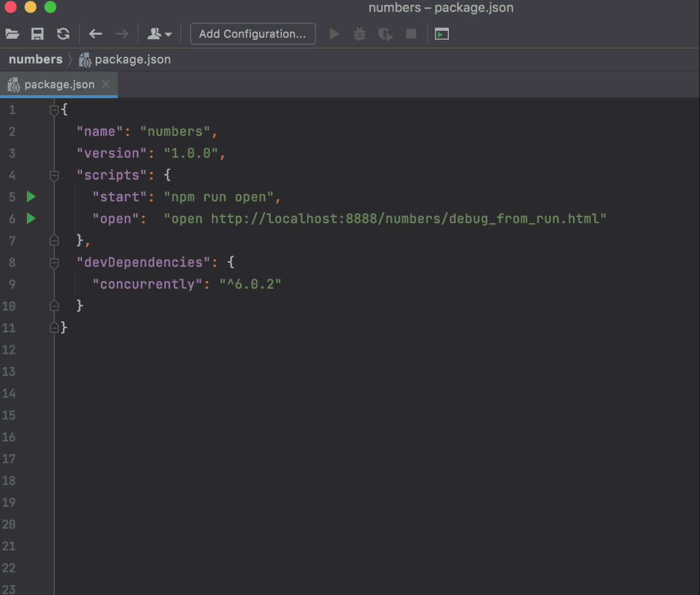Run the "open" script from gutter
The width and height of the screenshot is (700, 595).
click(31, 219)
